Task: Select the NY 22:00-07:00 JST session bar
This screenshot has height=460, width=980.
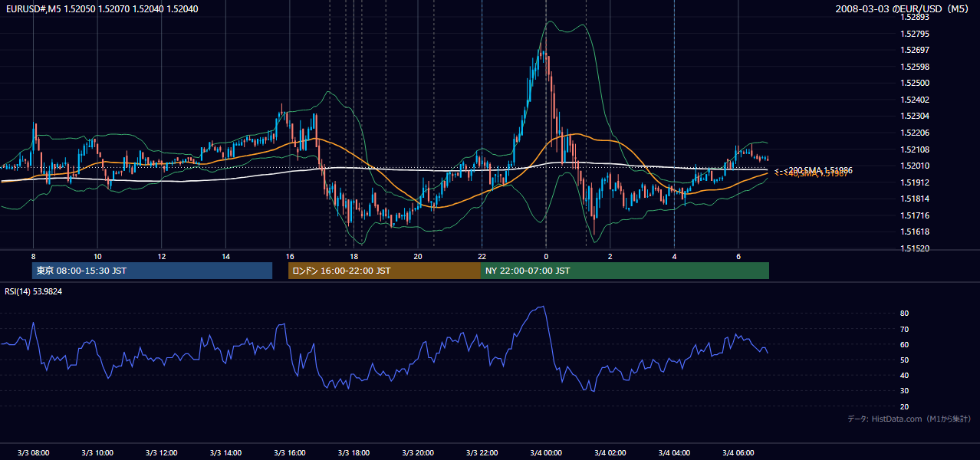Action: pos(625,271)
